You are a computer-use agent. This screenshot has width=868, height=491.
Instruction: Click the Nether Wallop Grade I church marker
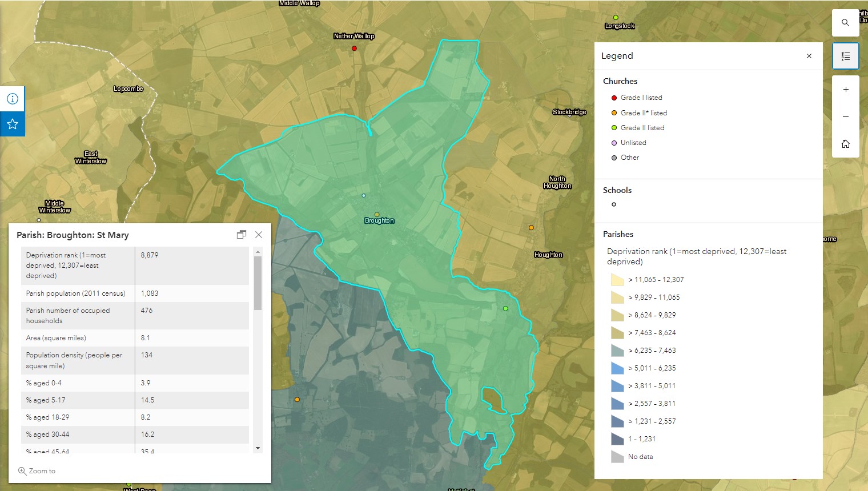click(354, 49)
